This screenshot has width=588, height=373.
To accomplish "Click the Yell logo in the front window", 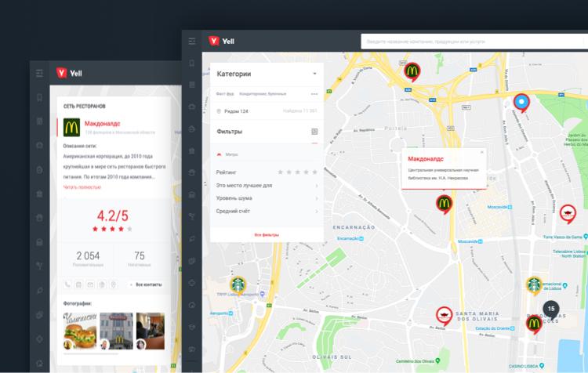I will [222, 42].
